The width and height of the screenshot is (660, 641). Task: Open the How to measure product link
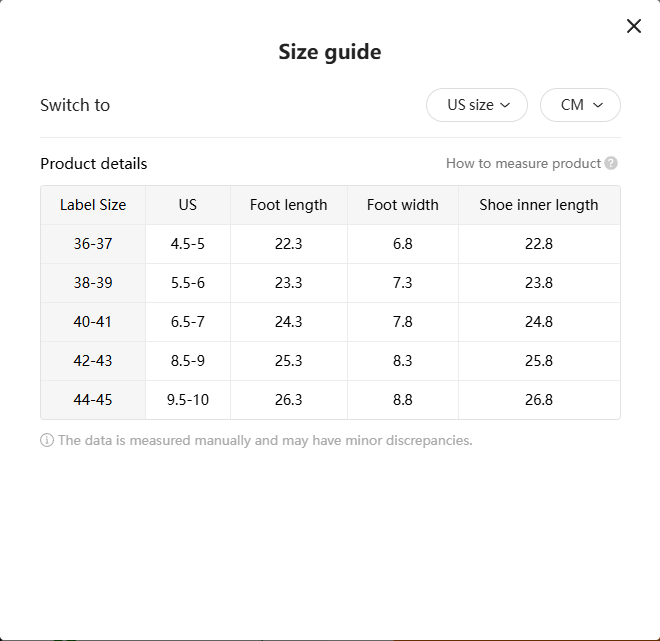point(523,163)
